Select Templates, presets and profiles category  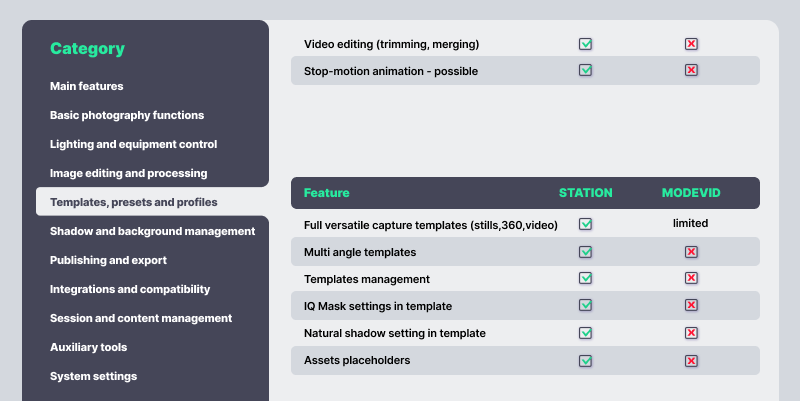coord(134,202)
